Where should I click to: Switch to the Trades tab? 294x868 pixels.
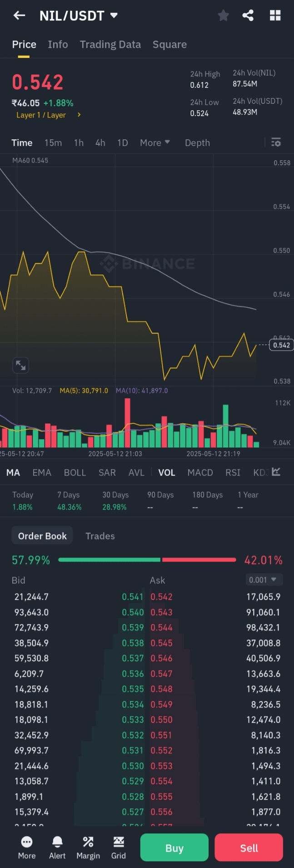coord(100,536)
